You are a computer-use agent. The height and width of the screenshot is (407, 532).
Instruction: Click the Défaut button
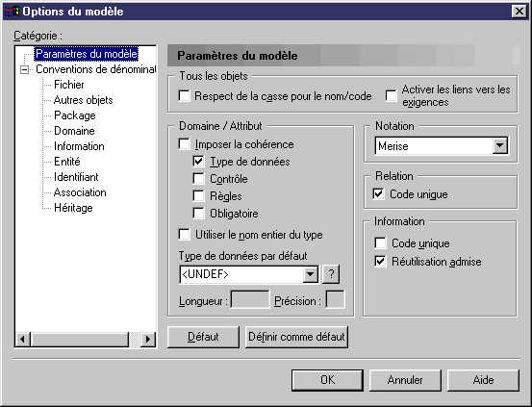(203, 337)
